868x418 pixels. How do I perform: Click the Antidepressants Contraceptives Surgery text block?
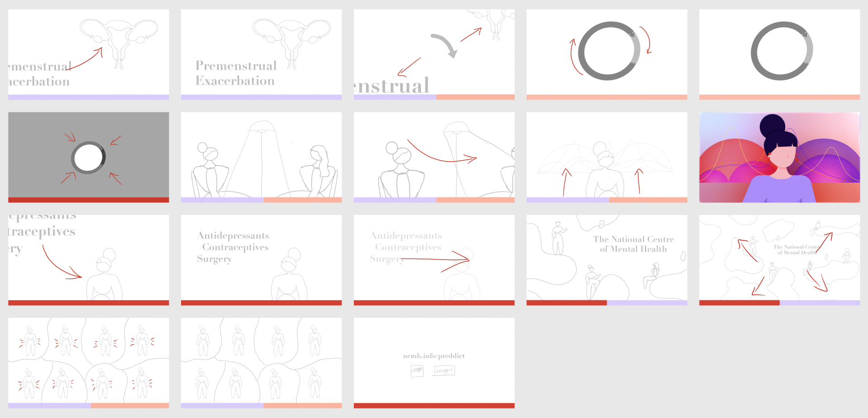pyautogui.click(x=233, y=247)
